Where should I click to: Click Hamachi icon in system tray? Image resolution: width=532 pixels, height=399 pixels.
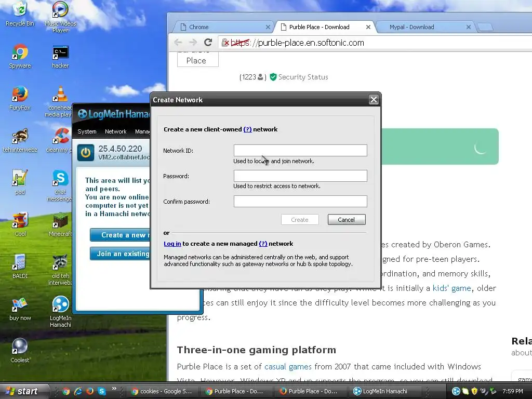click(x=456, y=391)
